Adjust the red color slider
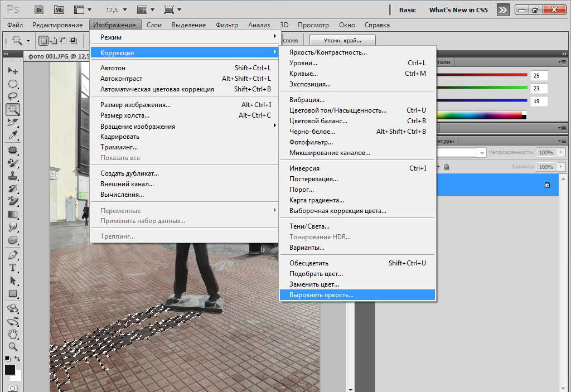The height and width of the screenshot is (392, 571). click(x=482, y=75)
